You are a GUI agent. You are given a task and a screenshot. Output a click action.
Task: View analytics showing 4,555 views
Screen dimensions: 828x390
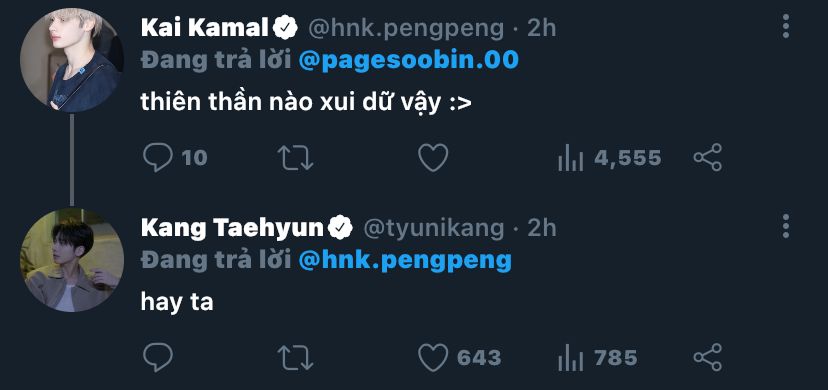[x=609, y=158]
